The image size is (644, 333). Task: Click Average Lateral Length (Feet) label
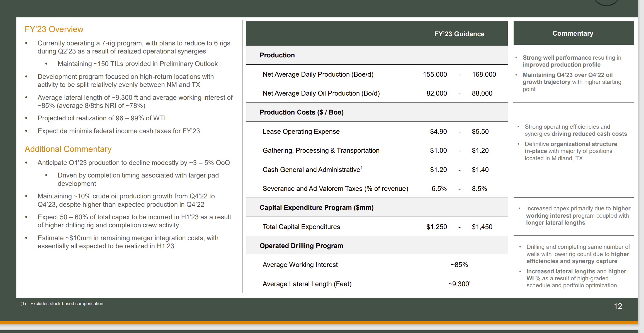[307, 284]
